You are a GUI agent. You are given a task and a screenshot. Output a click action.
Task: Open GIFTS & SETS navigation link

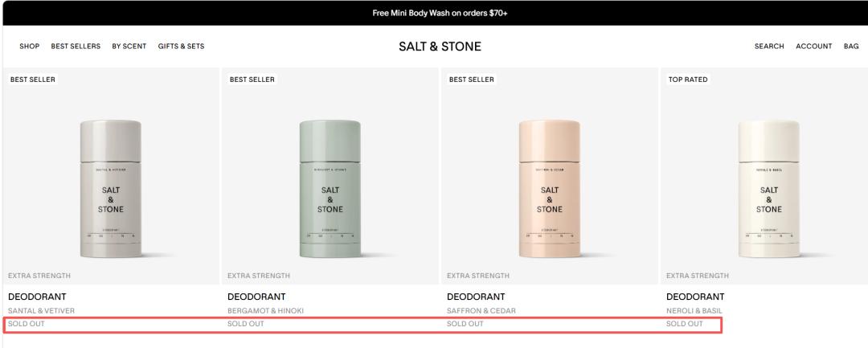181,47
